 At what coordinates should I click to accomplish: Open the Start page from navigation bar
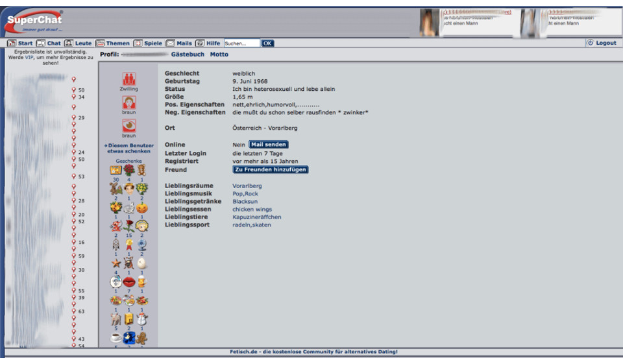coord(20,43)
